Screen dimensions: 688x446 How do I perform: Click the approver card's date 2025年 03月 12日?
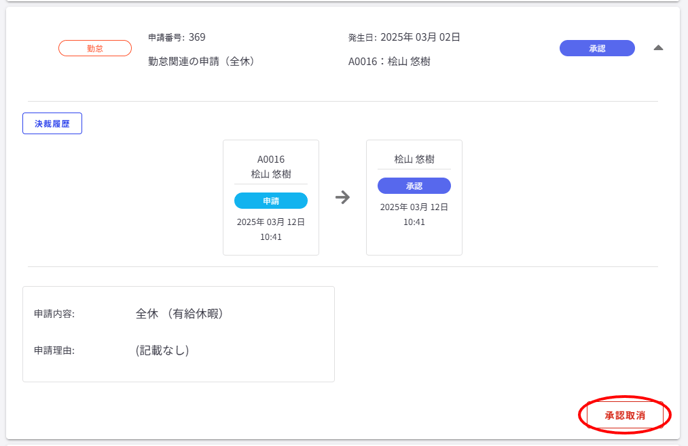414,207
